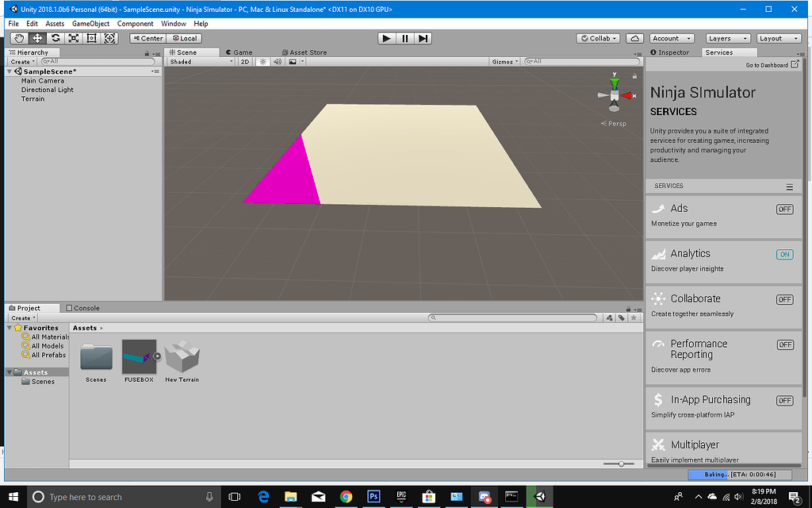Toggle the Scene lighting icon
The height and width of the screenshot is (508, 812).
tap(262, 61)
